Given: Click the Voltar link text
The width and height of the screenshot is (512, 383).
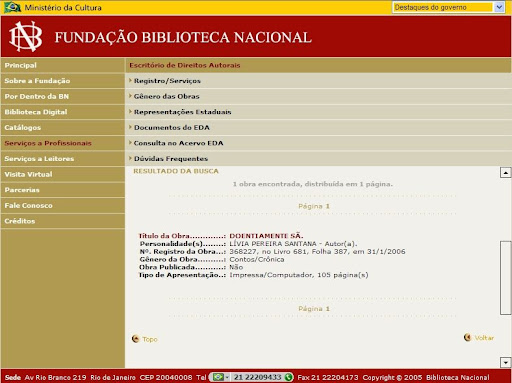Looking at the screenshot, I should tap(484, 338).
